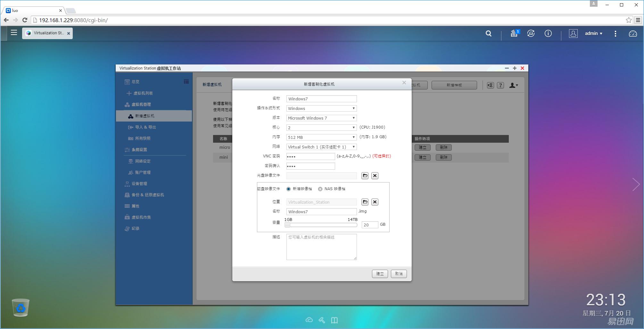Image resolution: width=644 pixels, height=329 pixels.
Task: Open the Microsoft Windows 7 version dropdown
Action: [x=321, y=118]
